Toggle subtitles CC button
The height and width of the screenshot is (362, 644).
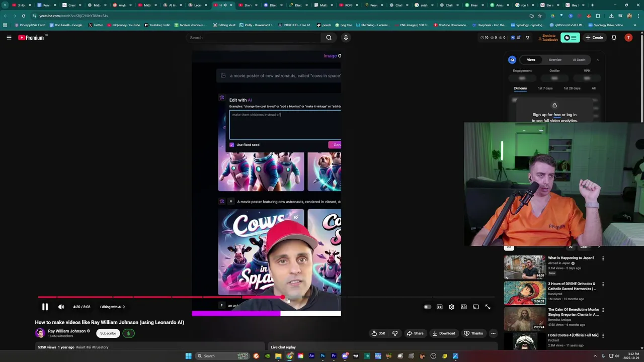pyautogui.click(x=439, y=307)
